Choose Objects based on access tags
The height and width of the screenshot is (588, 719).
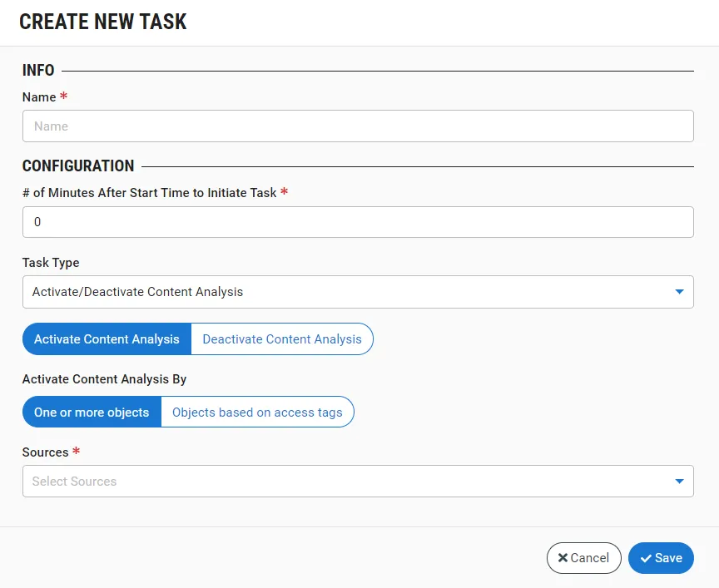[257, 412]
